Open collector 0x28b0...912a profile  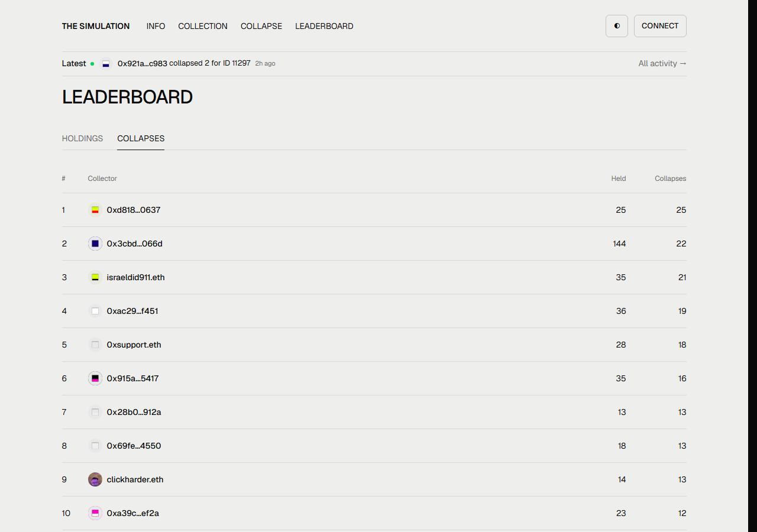click(134, 412)
